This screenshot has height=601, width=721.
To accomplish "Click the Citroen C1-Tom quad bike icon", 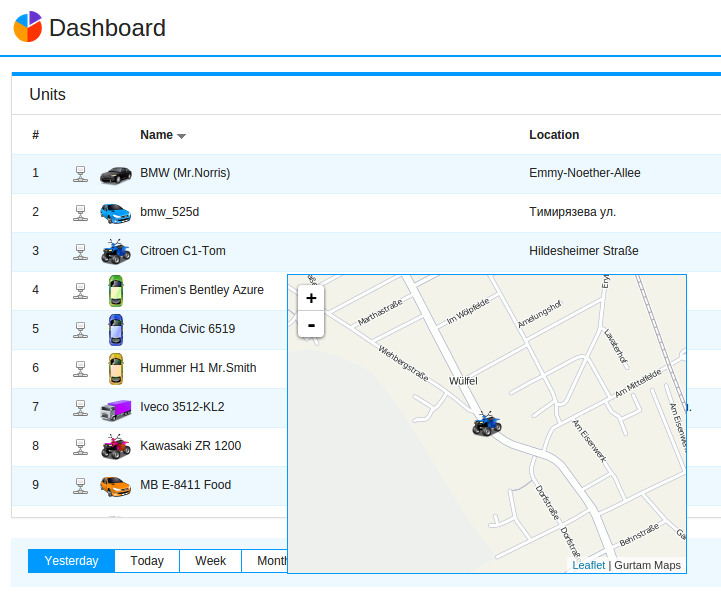I will tap(116, 251).
